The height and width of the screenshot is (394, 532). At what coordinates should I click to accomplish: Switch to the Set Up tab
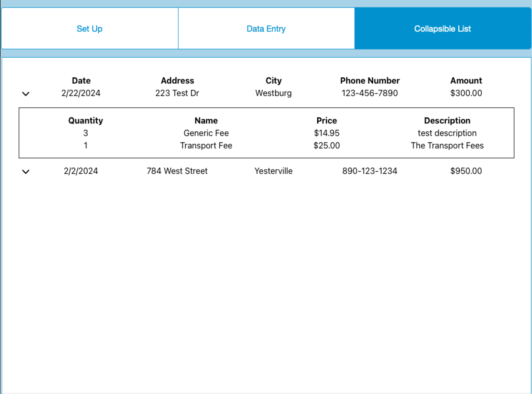[x=90, y=29]
